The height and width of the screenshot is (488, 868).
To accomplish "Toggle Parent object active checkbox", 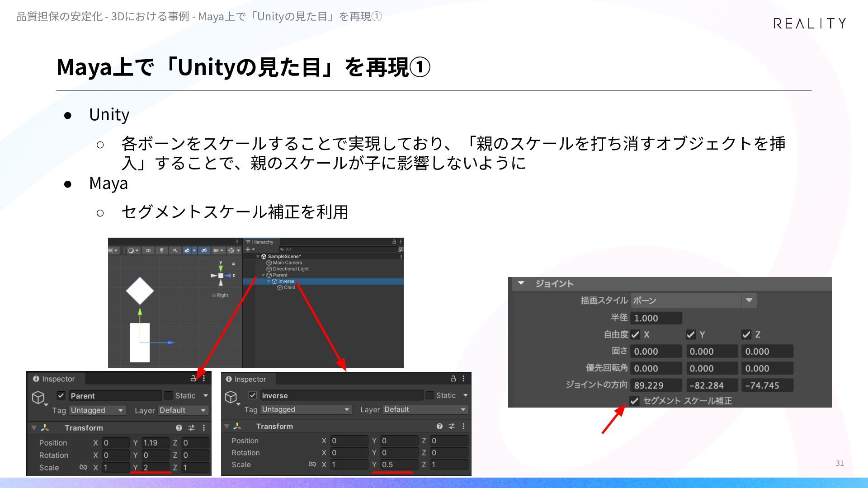I will click(x=61, y=396).
